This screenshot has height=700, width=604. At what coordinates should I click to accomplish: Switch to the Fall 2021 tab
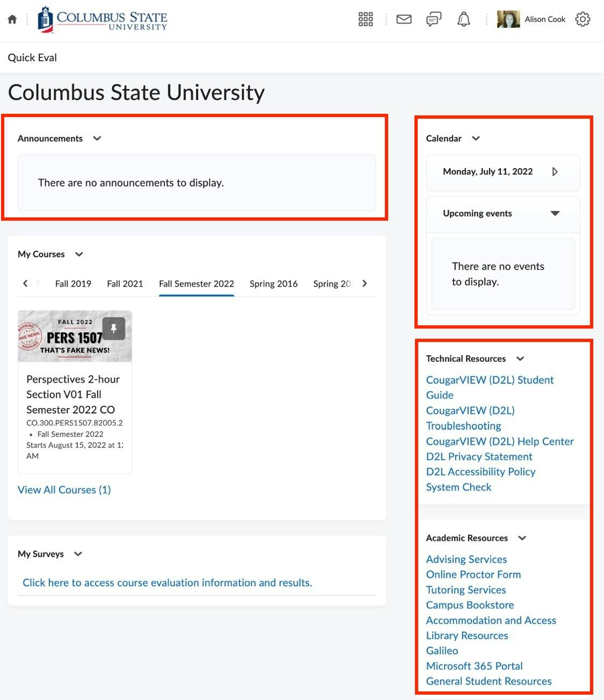tap(125, 283)
